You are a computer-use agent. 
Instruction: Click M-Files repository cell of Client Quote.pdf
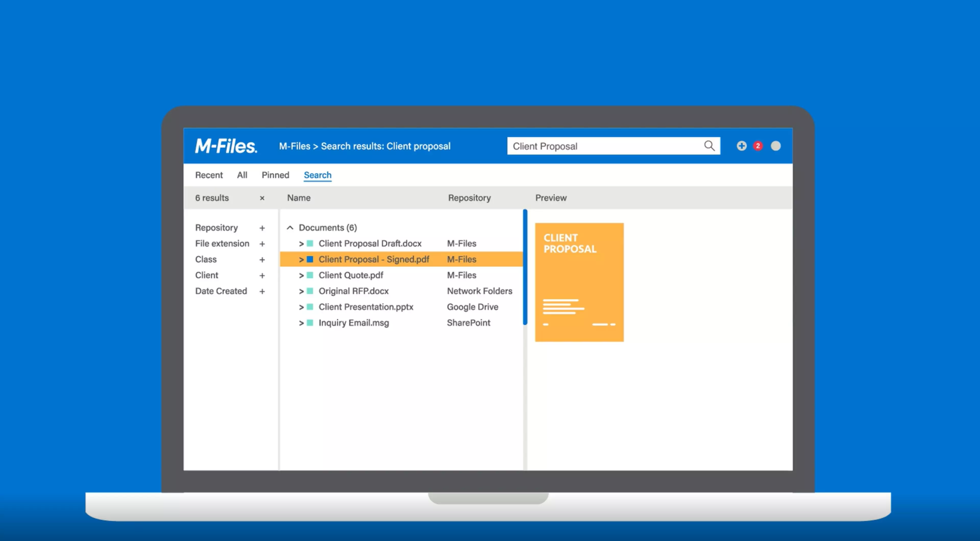pos(461,275)
